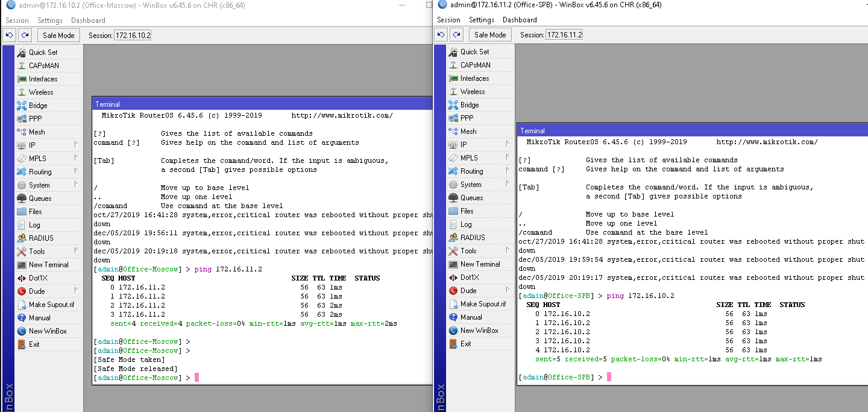Open RADIUS in Office-SPB sidebar
Image resolution: width=868 pixels, height=412 pixels.
click(480, 238)
